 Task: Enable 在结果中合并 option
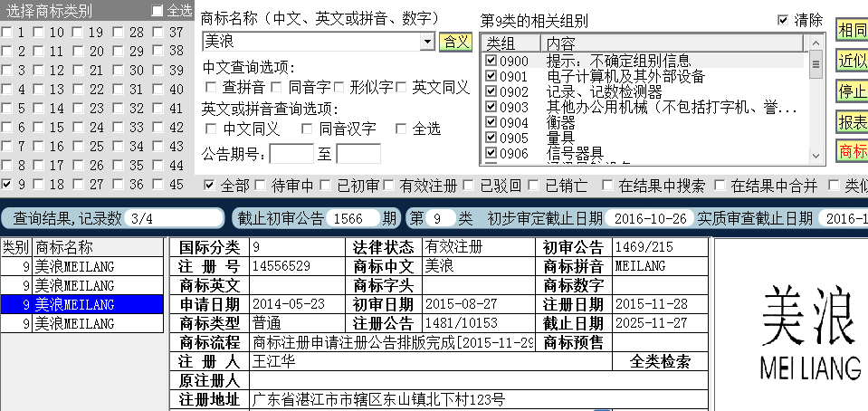click(x=720, y=185)
